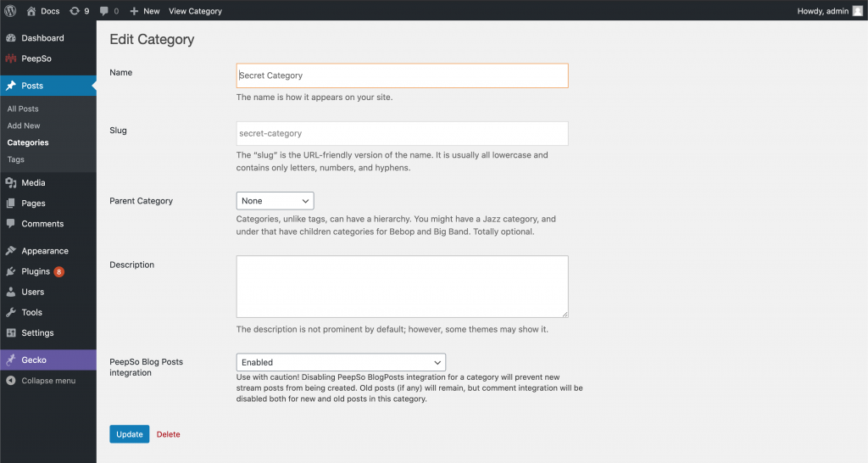Click the Posts menu label
The image size is (868, 463).
(x=32, y=86)
